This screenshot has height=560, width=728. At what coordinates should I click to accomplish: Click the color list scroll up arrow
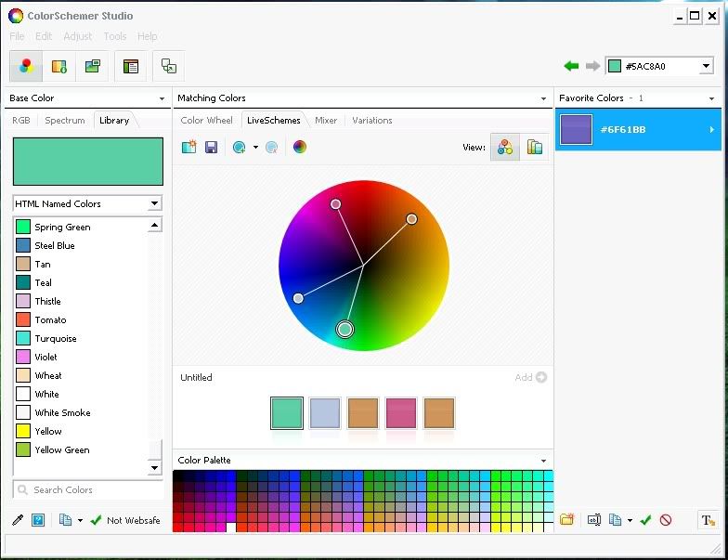(x=154, y=225)
